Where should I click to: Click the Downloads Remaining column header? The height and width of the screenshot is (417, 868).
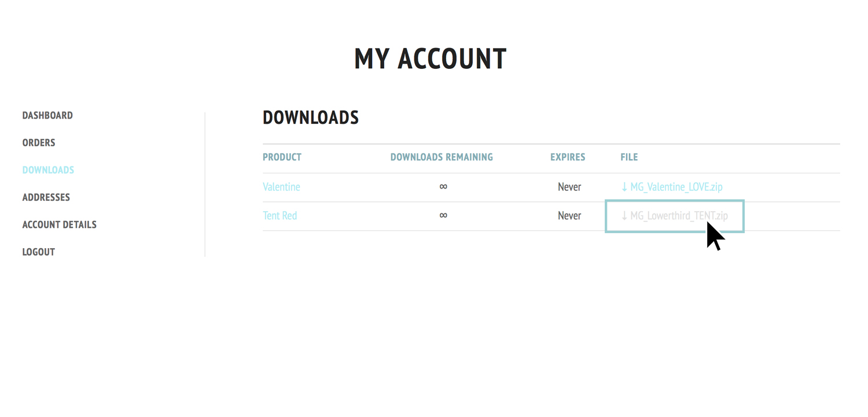click(x=442, y=157)
